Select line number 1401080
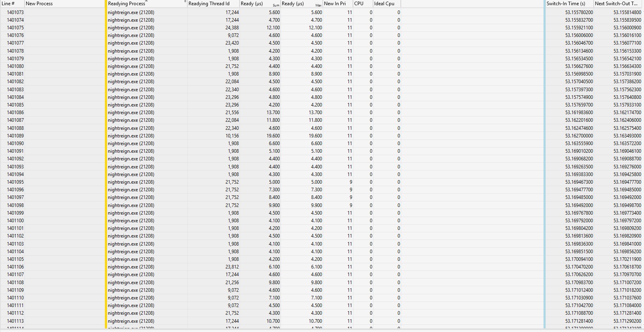Viewport: 644px width, 332px height. tap(15, 66)
